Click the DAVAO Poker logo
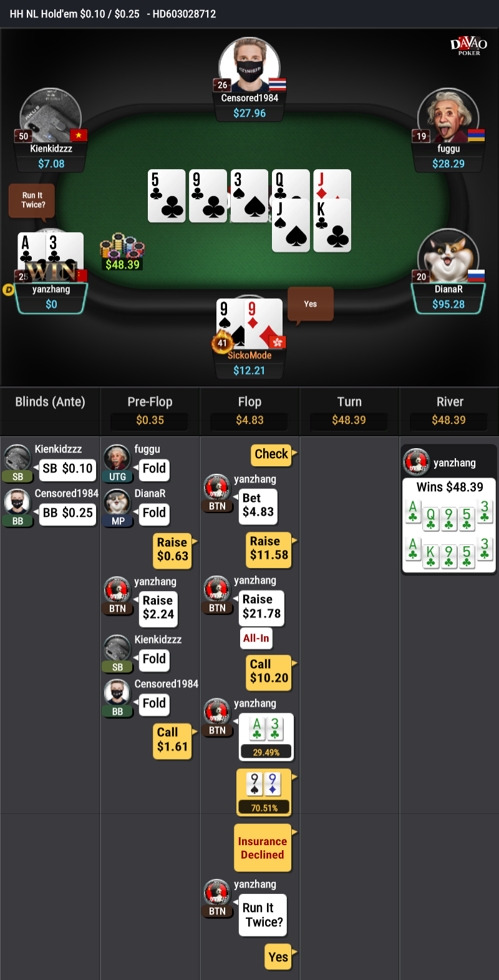Screen dimensions: 499x980 click(x=468, y=46)
